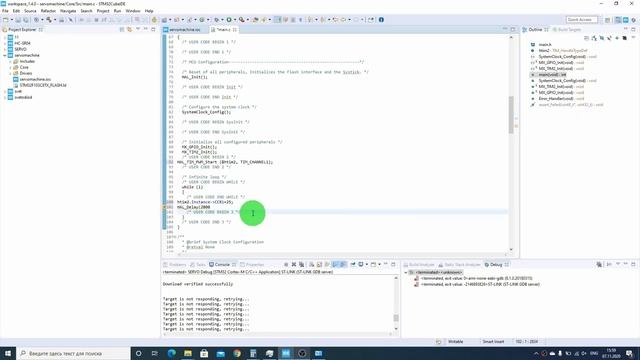Toggle Hide Inactive Elements in Outline

[624, 38]
